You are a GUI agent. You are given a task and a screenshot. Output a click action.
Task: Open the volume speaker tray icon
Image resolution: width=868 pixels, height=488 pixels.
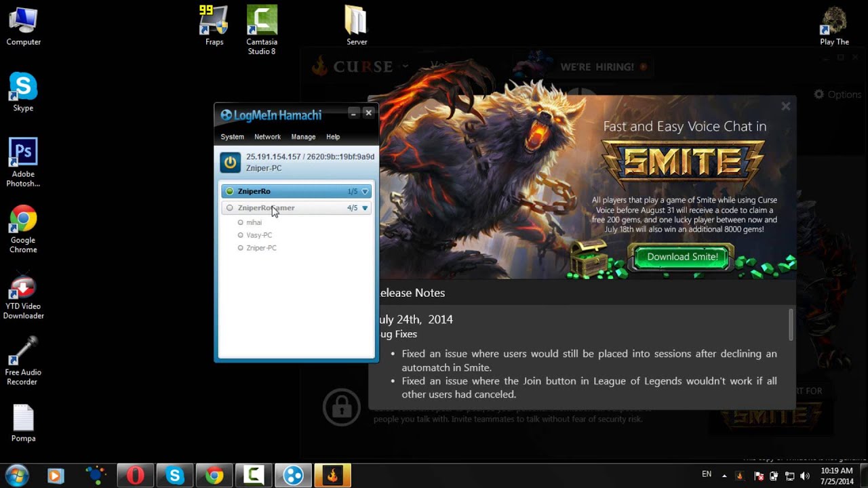tap(806, 476)
